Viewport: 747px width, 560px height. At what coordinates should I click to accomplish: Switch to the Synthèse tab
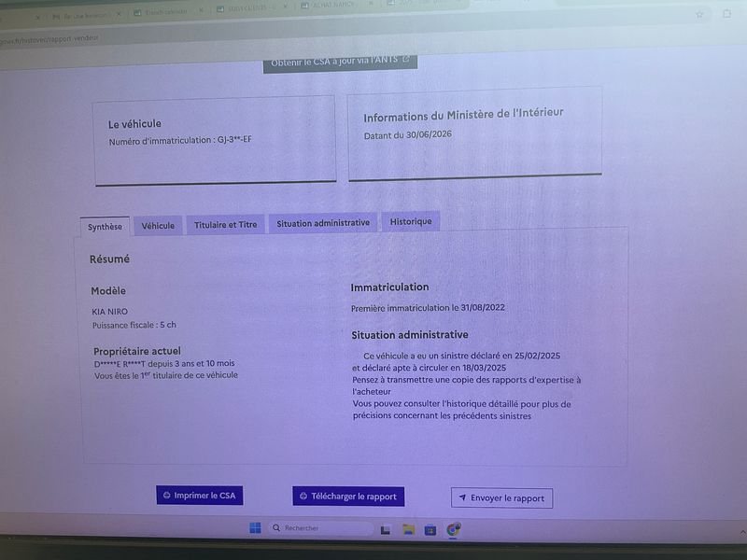[x=105, y=227]
